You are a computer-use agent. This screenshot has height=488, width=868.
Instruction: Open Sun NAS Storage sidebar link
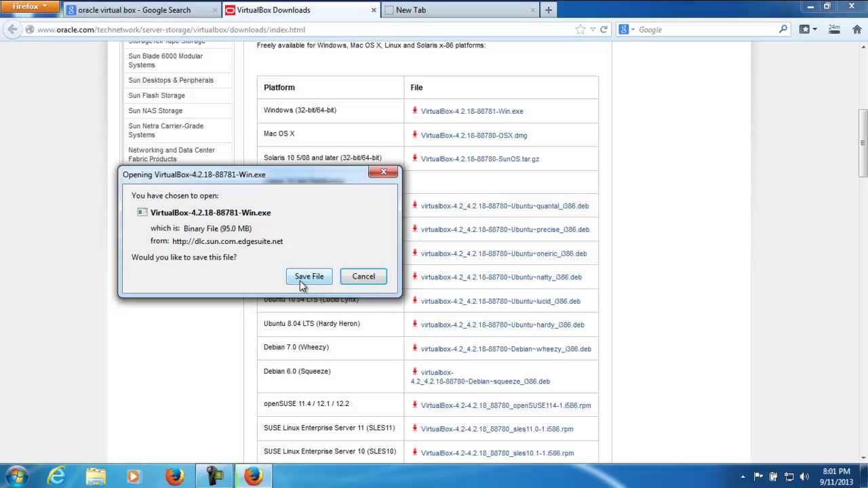point(155,110)
